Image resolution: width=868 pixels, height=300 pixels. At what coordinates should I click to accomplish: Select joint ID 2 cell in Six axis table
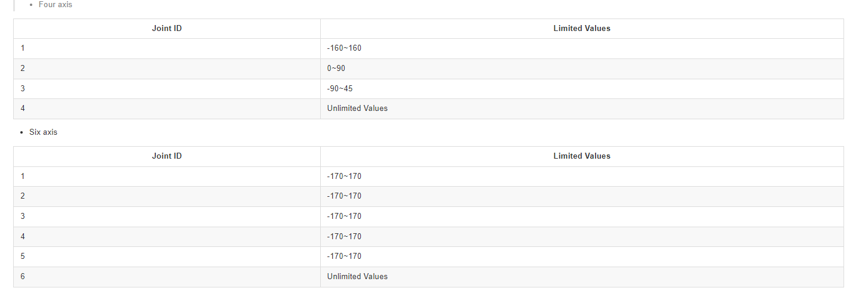coord(167,196)
